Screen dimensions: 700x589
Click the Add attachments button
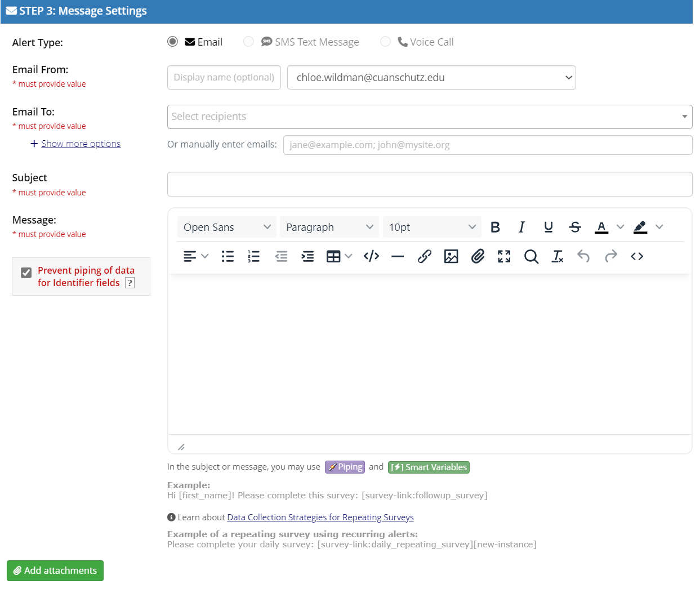coord(55,570)
